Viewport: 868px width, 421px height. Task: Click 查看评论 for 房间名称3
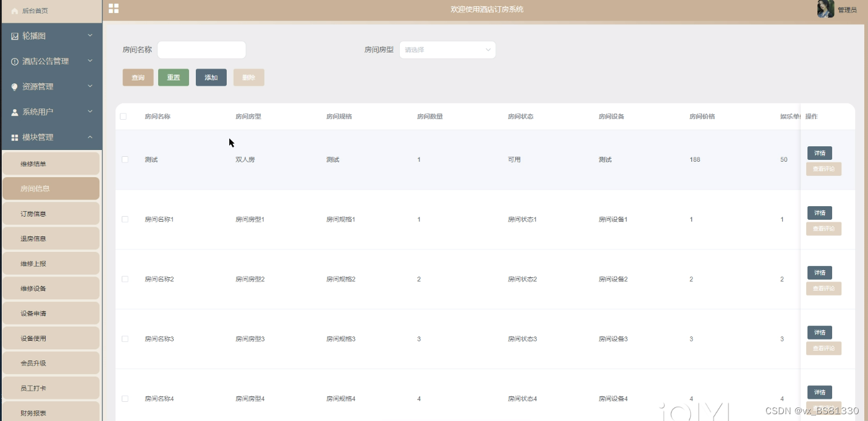[x=824, y=349]
